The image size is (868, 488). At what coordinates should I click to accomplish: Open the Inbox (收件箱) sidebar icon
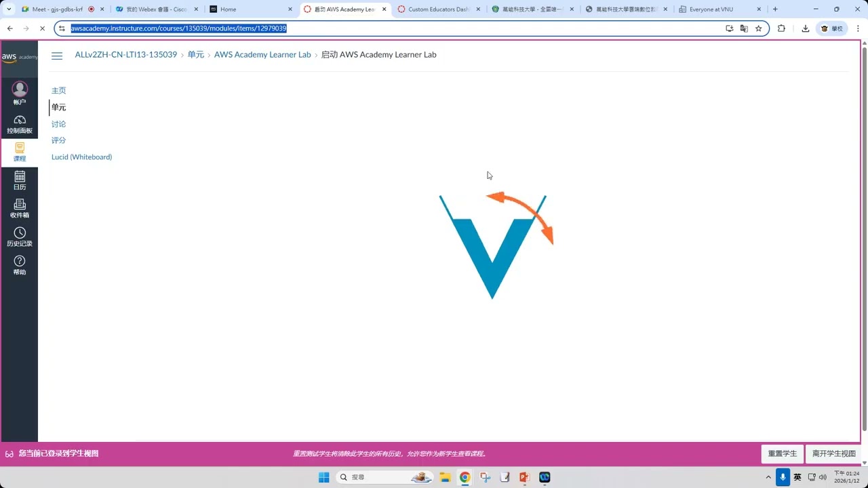pyautogui.click(x=20, y=209)
